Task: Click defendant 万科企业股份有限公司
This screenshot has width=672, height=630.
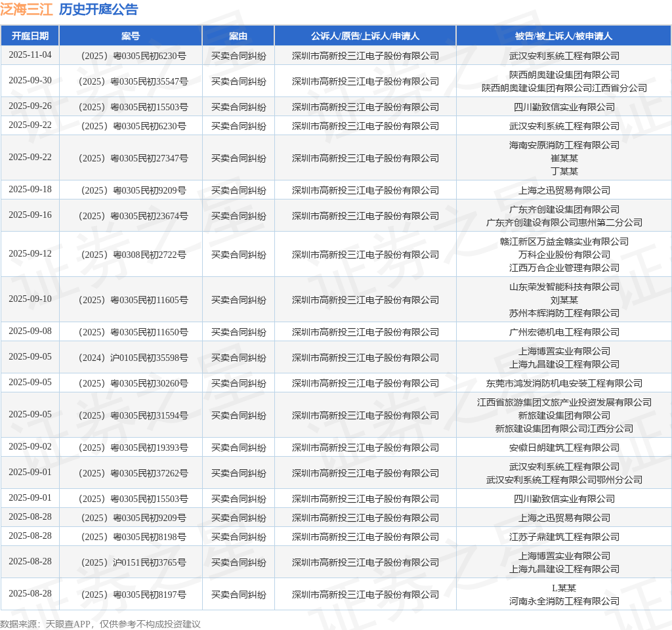Action: coord(564,255)
